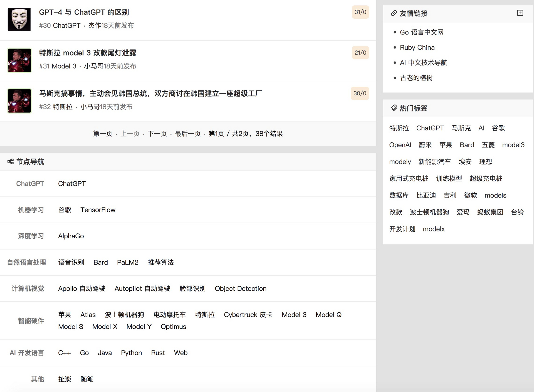Click the 31/0 reply count badge

(x=360, y=12)
